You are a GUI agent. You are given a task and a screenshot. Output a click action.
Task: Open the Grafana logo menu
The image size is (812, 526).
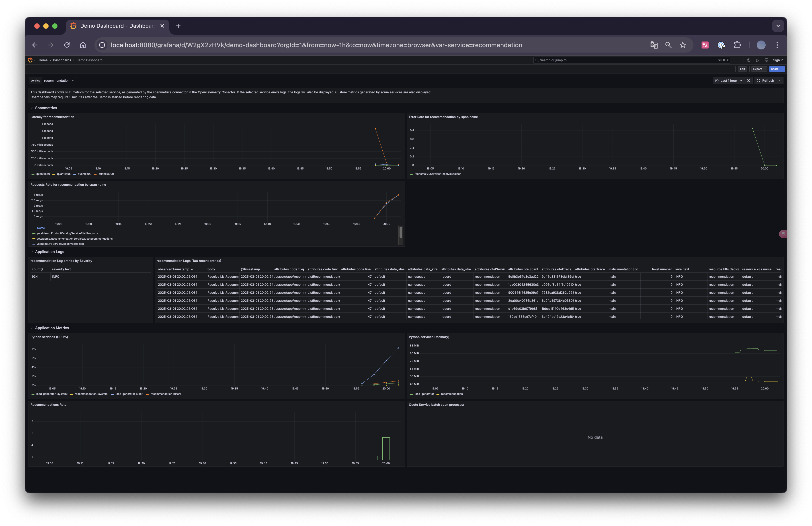pos(30,60)
